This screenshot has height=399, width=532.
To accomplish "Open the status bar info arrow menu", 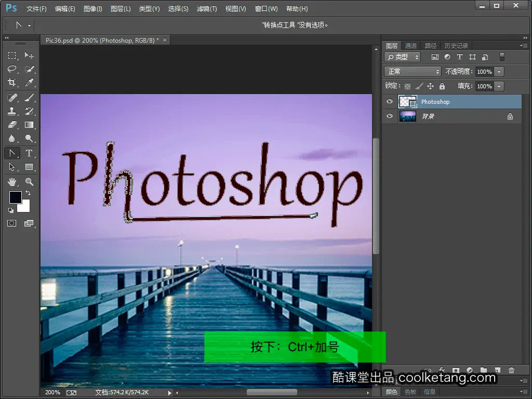I will pos(170,393).
